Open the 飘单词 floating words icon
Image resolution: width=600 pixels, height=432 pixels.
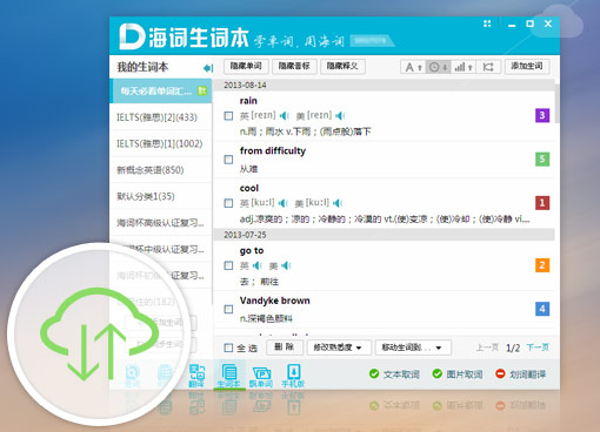(x=262, y=376)
